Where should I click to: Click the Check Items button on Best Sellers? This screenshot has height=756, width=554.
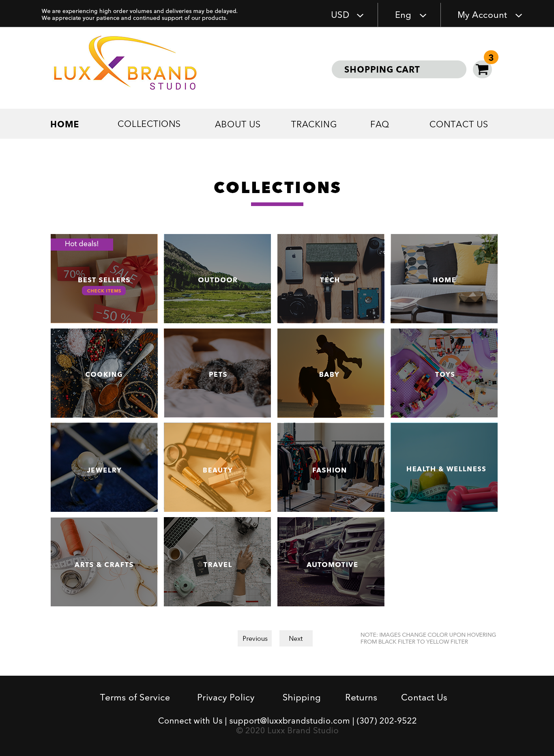click(x=104, y=291)
